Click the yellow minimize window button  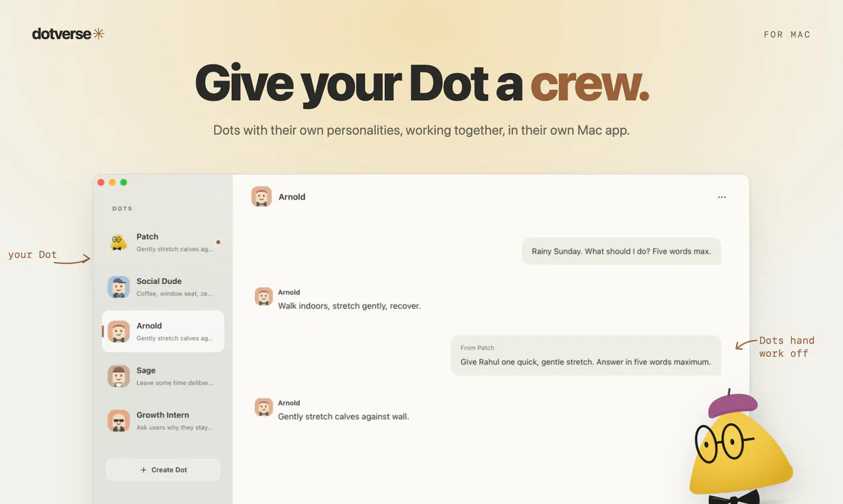coord(112,182)
